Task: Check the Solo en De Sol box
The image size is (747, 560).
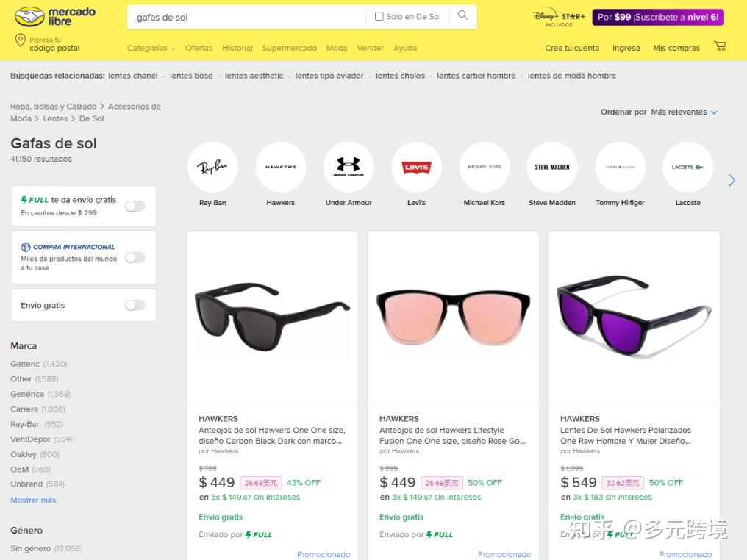Action: point(379,16)
